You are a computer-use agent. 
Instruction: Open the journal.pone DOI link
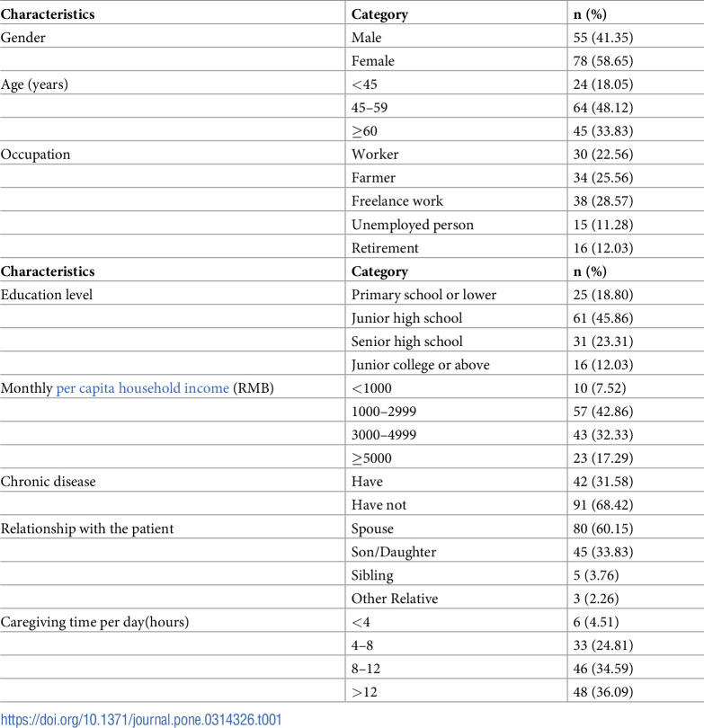click(141, 720)
